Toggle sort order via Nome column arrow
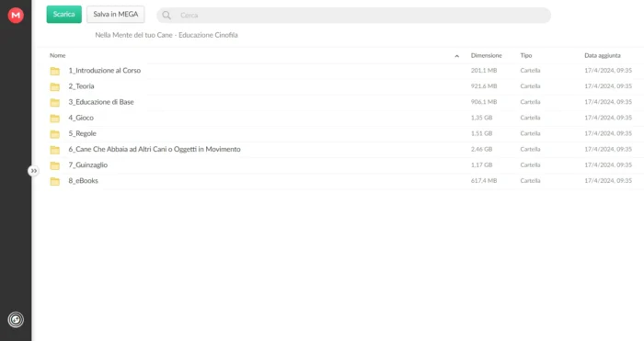Image resolution: width=644 pixels, height=341 pixels. 456,56
